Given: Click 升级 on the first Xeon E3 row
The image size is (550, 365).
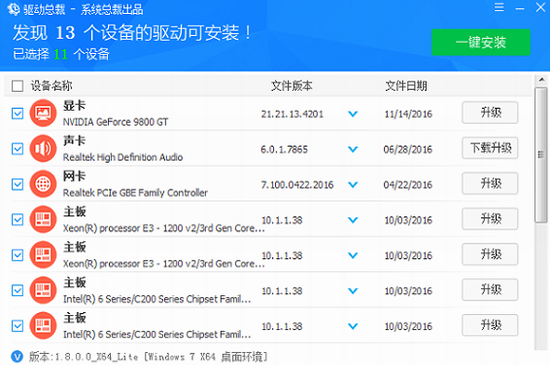Looking at the screenshot, I should tap(490, 219).
